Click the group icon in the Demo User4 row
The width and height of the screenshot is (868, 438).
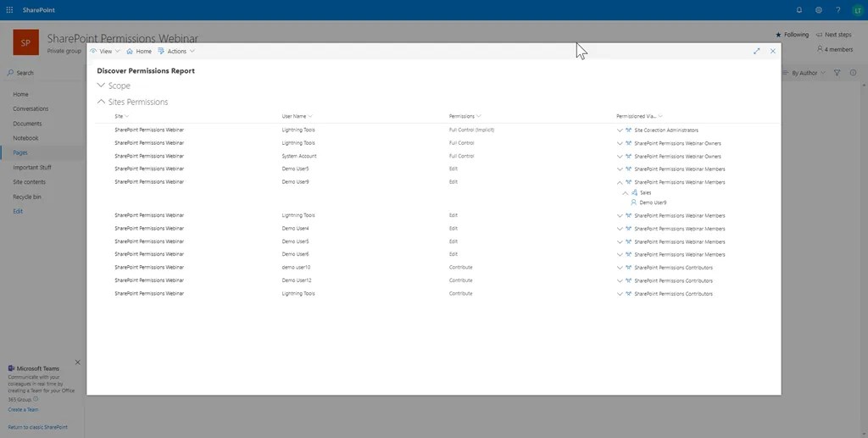click(628, 229)
